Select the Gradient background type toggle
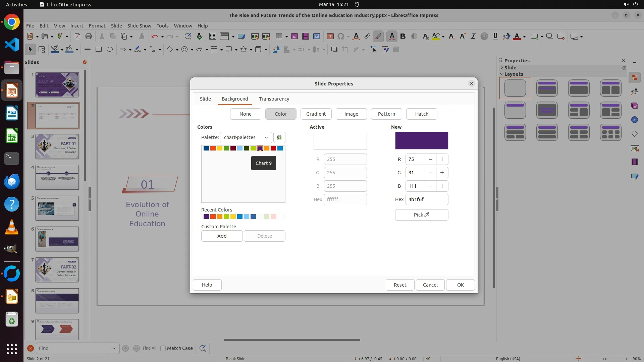This screenshot has height=362, width=644. click(x=316, y=114)
